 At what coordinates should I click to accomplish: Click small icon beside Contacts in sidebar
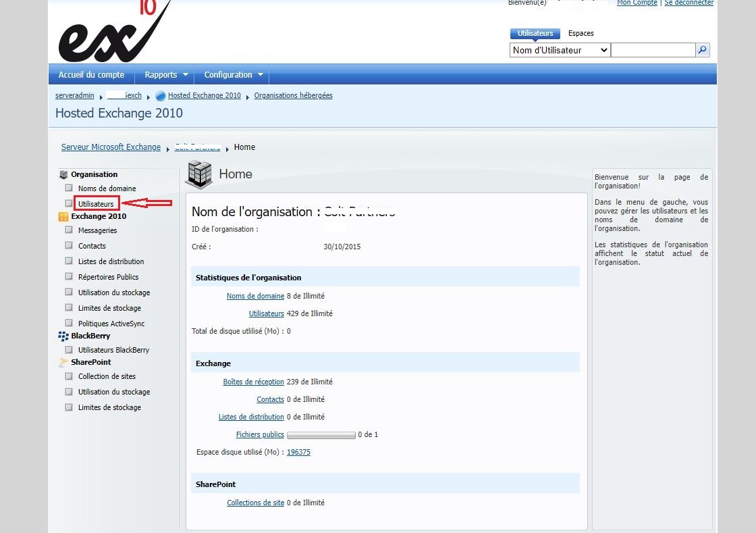69,245
